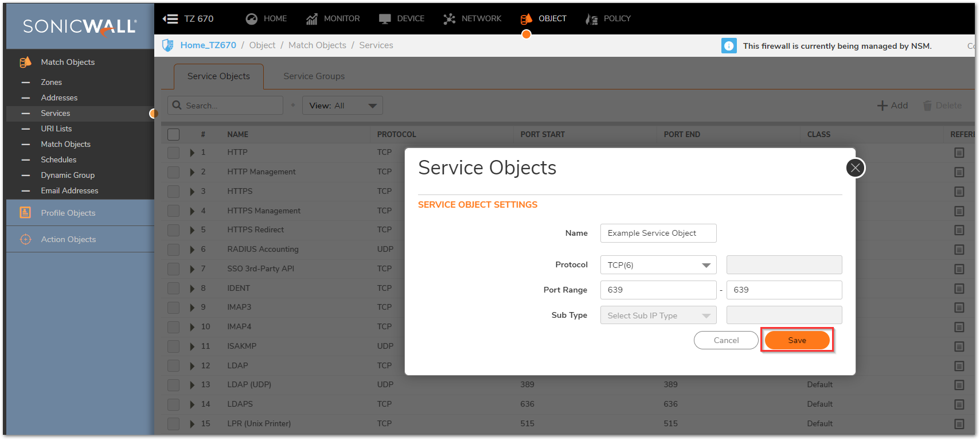The height and width of the screenshot is (440, 980).
Task: Tick the checkbox for HTTP row
Action: 173,153
